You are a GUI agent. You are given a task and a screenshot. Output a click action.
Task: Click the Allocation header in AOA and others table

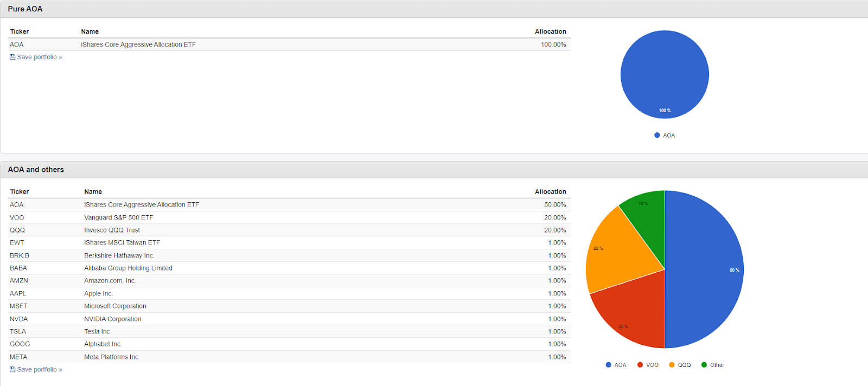tap(550, 191)
